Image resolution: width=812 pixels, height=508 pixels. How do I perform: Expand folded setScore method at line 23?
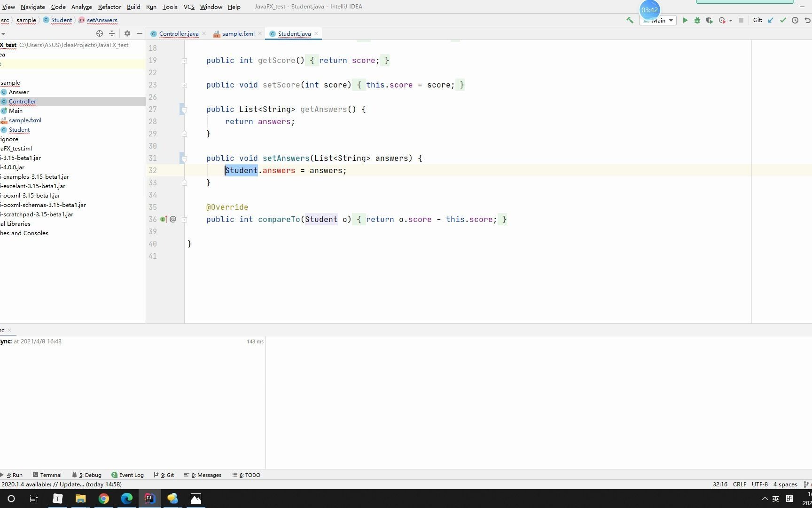click(x=184, y=85)
